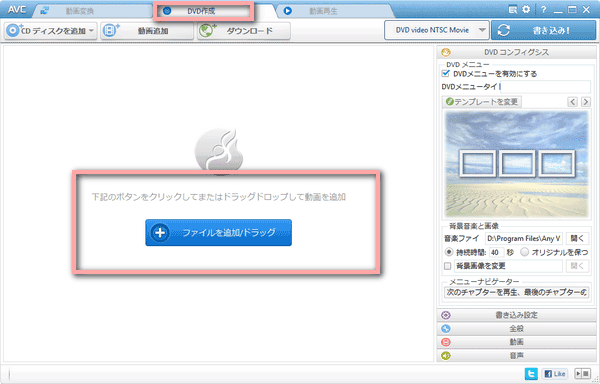Click the help question mark icon
The width and height of the screenshot is (600, 384).
tap(543, 10)
